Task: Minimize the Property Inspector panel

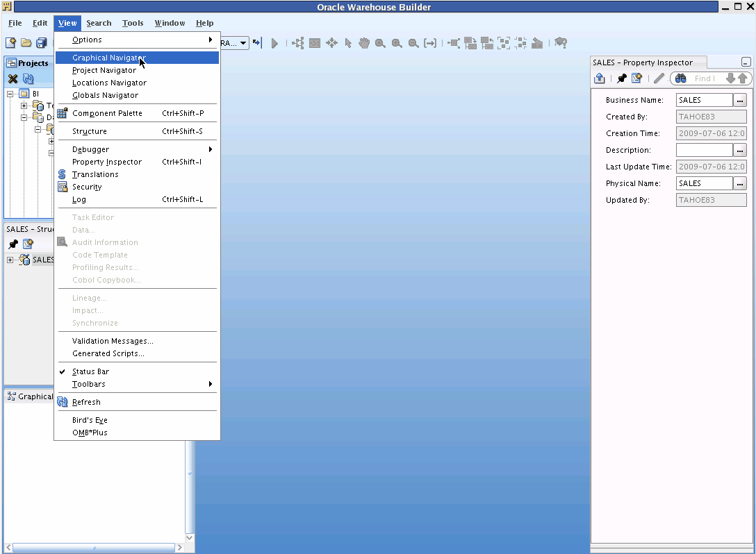Action: 746,62
